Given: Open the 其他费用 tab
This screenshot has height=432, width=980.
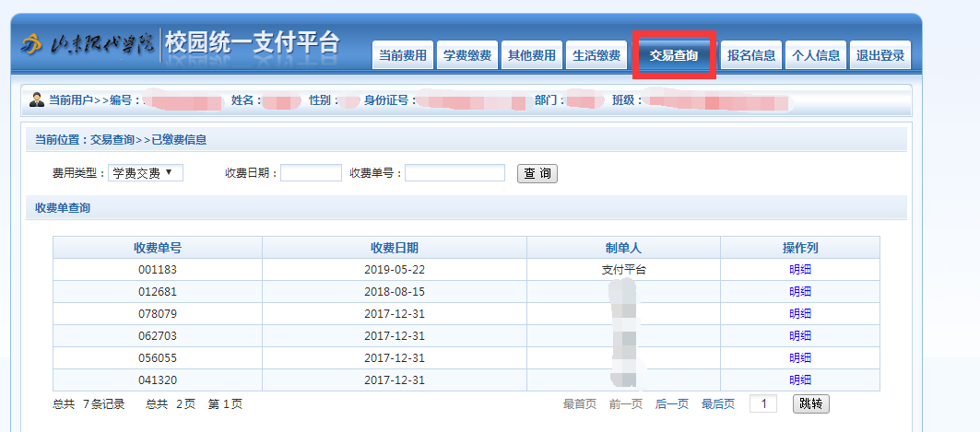Looking at the screenshot, I should [x=532, y=55].
